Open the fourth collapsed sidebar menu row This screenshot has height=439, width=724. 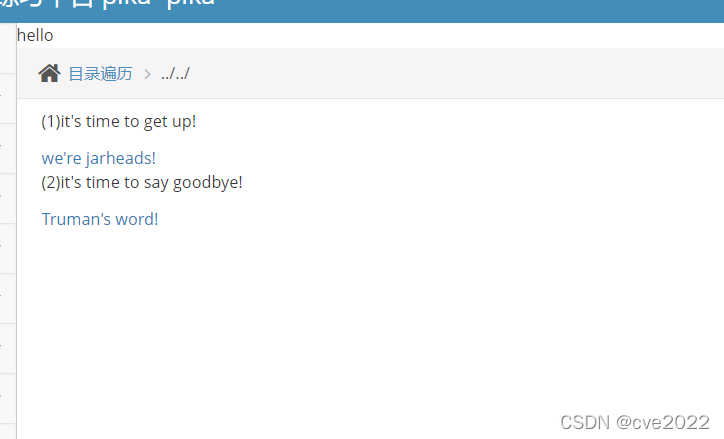coord(7,248)
